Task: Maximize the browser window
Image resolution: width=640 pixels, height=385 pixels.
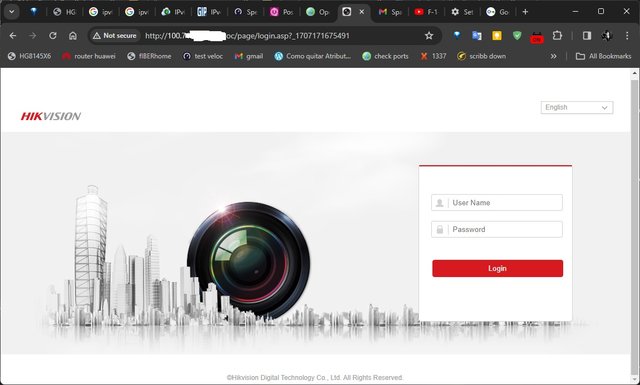Action: click(x=601, y=11)
